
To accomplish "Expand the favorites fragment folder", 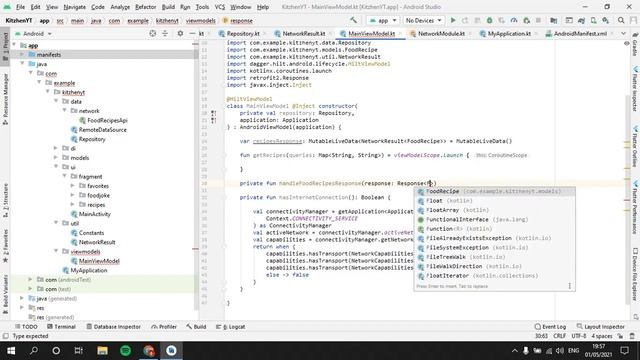I will tap(73, 186).
